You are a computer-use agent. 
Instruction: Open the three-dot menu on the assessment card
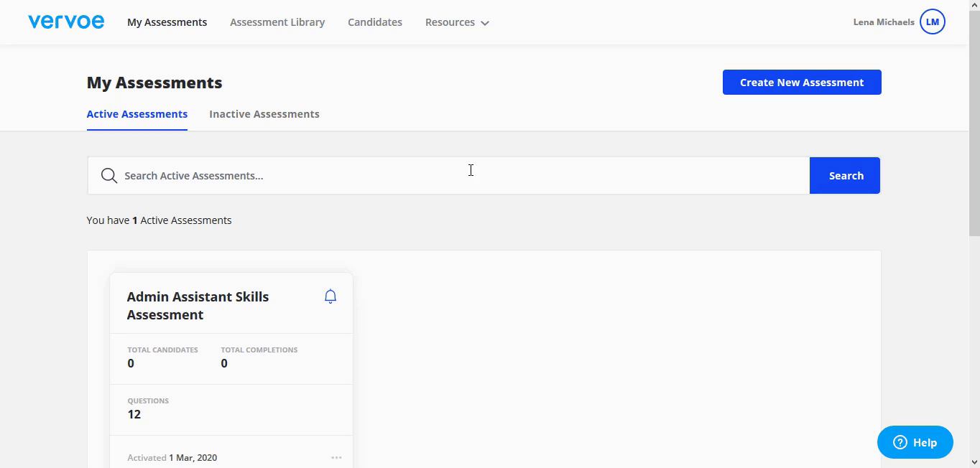coord(336,458)
